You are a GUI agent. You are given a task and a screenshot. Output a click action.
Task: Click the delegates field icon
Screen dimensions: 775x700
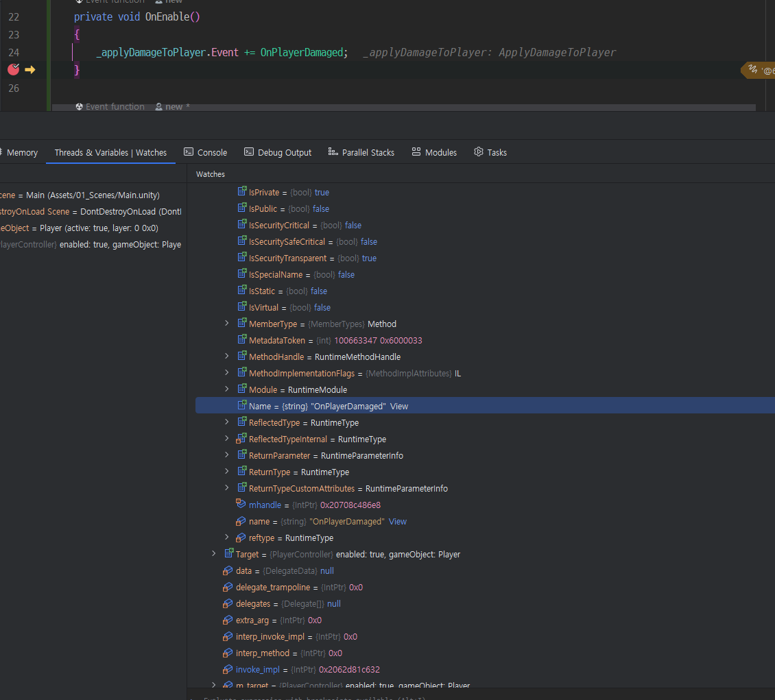[228, 603]
